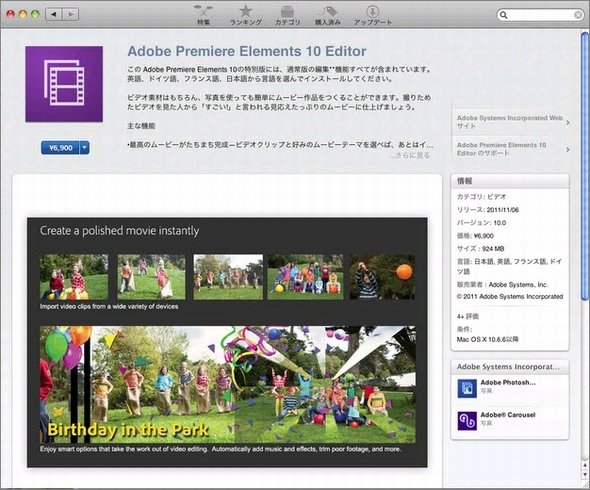Click the © 2011 Adobe Systems Incorporated text
This screenshot has width=590, height=490.
coord(510,297)
